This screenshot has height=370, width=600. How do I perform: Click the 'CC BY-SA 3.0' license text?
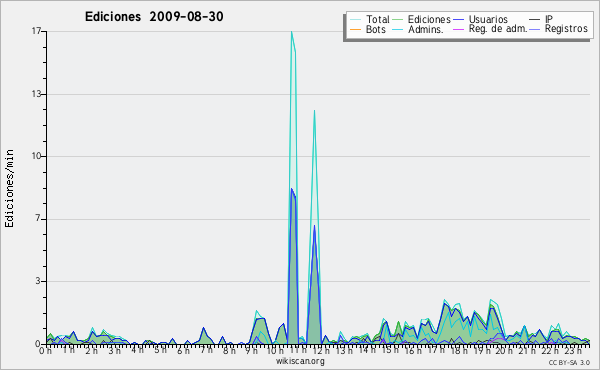tap(569, 362)
